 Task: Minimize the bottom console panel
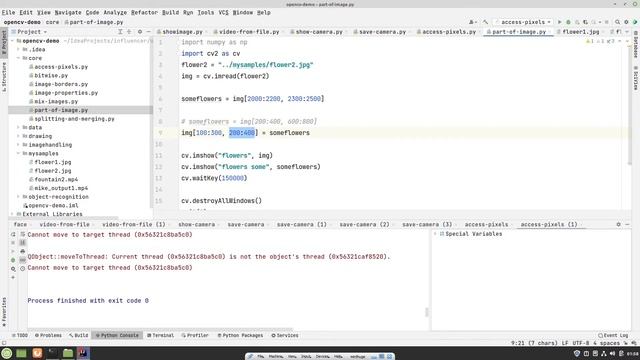pyautogui.click(x=627, y=224)
